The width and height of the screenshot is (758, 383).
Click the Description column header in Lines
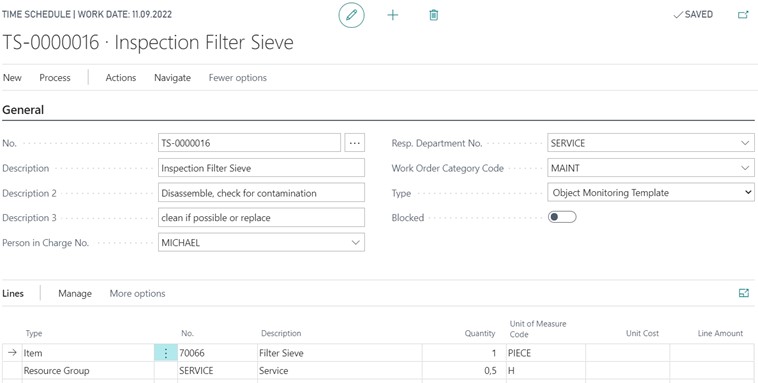click(281, 333)
